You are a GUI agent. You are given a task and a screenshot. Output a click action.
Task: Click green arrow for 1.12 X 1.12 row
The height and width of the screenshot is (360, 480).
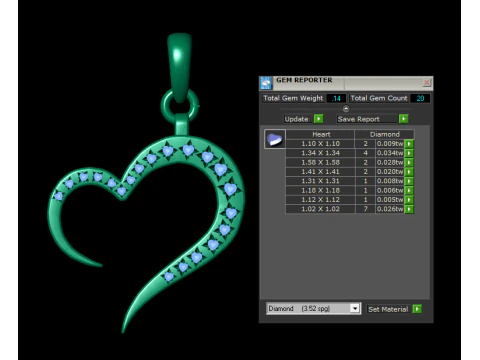(x=409, y=200)
